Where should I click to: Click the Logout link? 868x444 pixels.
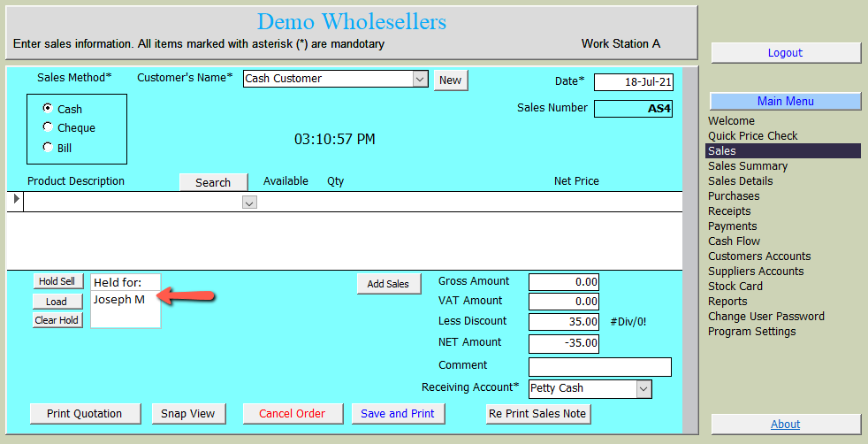coord(785,53)
